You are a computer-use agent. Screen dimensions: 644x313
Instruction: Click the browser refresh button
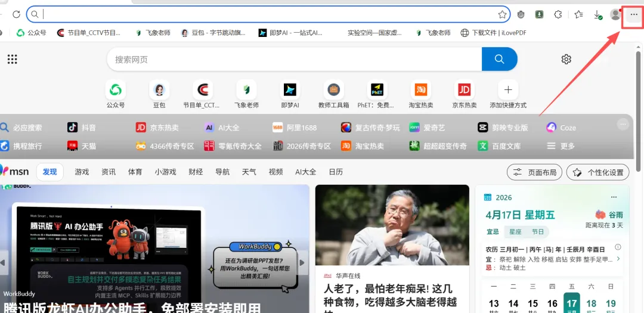17,14
